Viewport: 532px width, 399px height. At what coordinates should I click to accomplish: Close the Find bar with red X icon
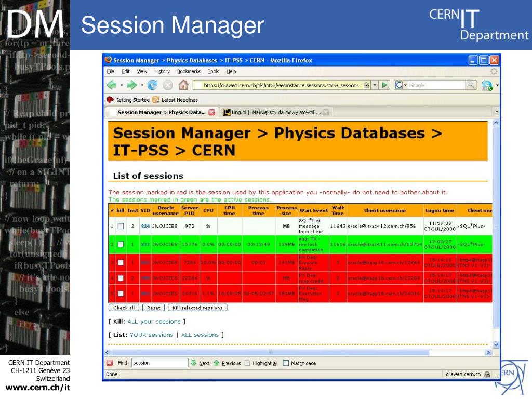click(x=110, y=363)
